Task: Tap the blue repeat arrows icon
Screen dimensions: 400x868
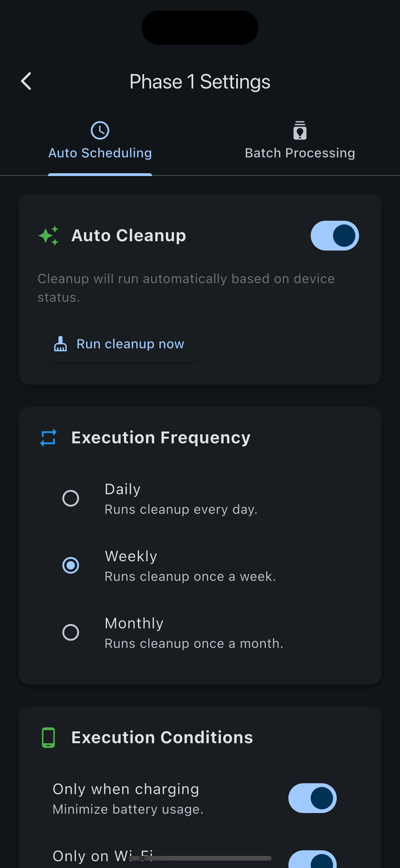Action: (48, 438)
